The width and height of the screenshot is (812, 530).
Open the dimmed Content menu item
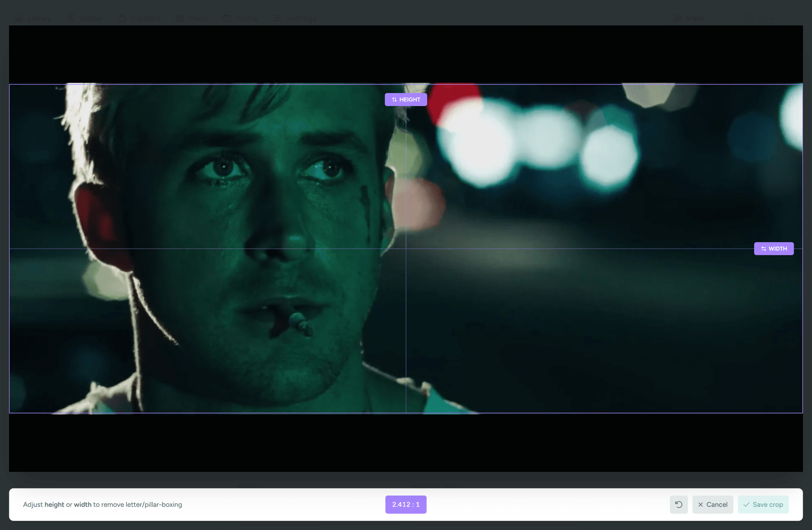coord(139,18)
